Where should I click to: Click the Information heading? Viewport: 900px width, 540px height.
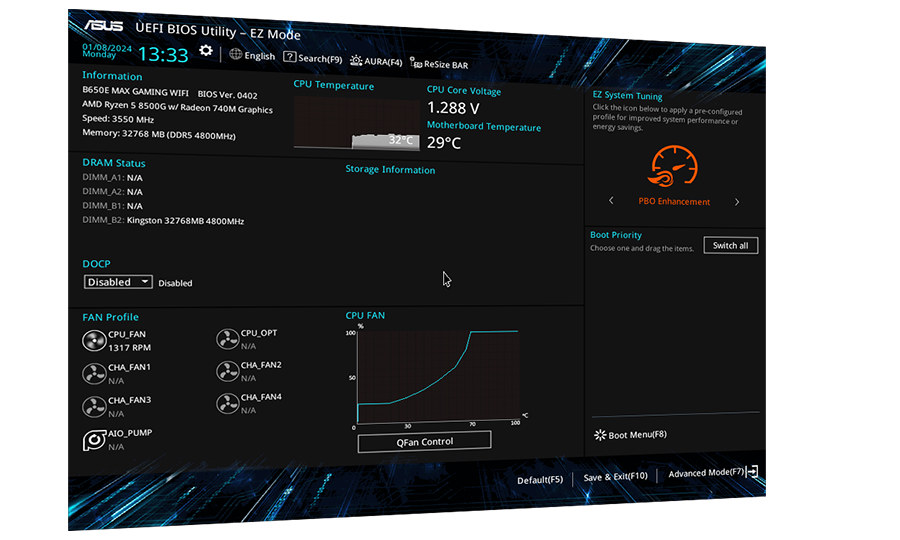click(x=112, y=76)
